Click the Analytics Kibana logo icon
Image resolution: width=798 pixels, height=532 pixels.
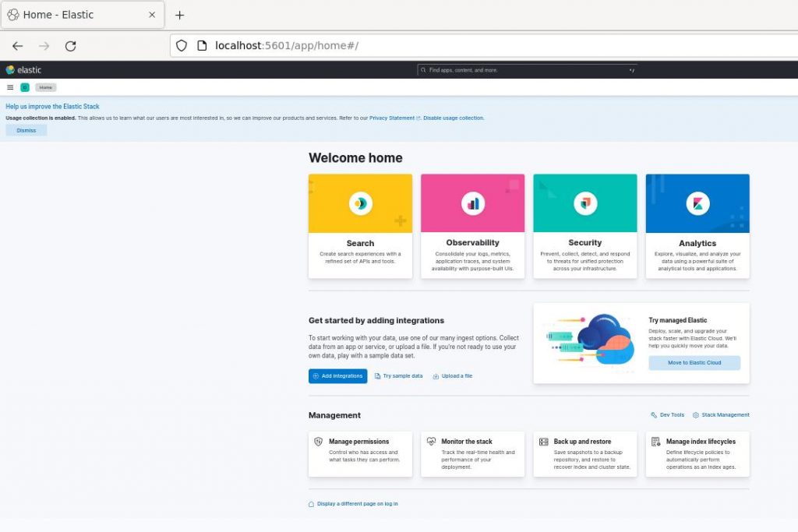pos(697,203)
